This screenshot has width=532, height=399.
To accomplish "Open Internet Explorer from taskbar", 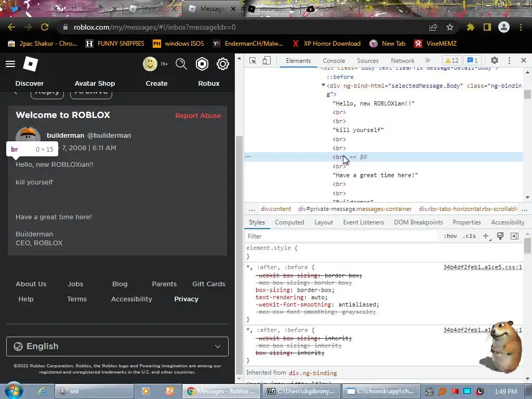I will (42, 391).
